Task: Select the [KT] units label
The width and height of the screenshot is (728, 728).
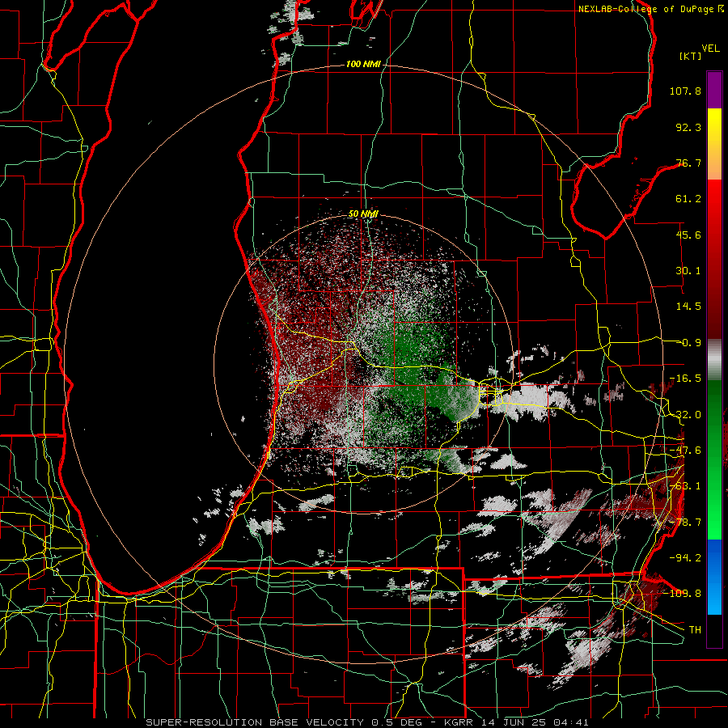Action: pos(690,56)
